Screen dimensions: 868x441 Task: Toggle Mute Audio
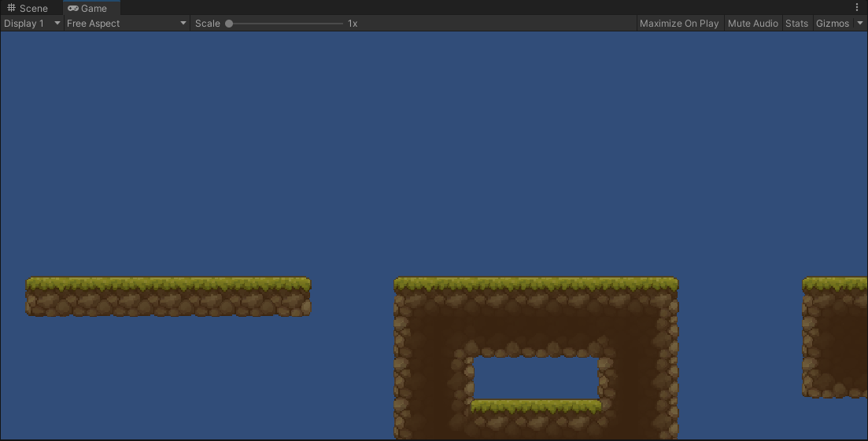pyautogui.click(x=753, y=24)
